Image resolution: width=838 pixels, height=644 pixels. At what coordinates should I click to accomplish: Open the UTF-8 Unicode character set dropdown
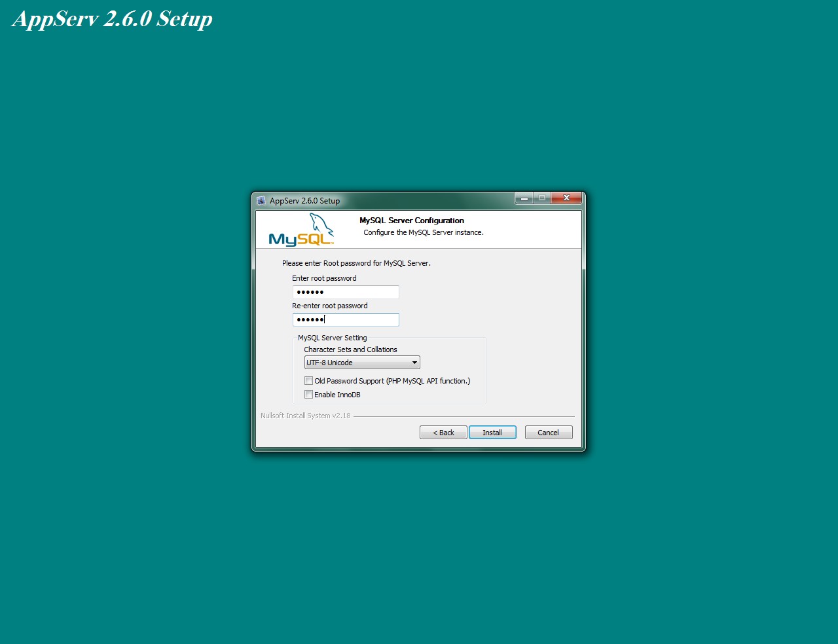coord(362,363)
